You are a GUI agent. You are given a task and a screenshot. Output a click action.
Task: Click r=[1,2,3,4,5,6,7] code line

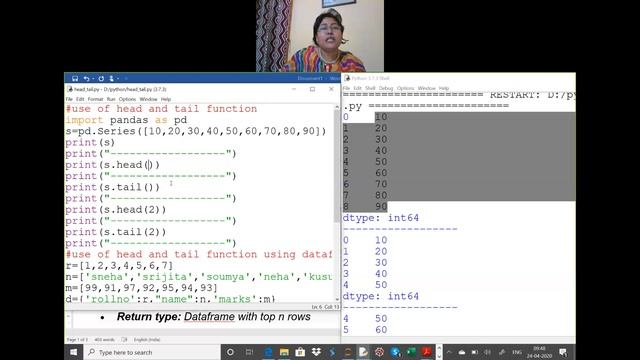click(119, 266)
